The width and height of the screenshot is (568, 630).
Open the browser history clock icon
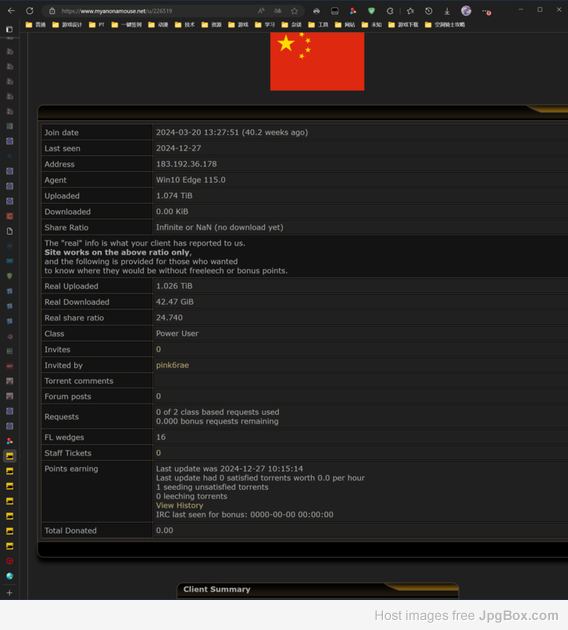429,11
